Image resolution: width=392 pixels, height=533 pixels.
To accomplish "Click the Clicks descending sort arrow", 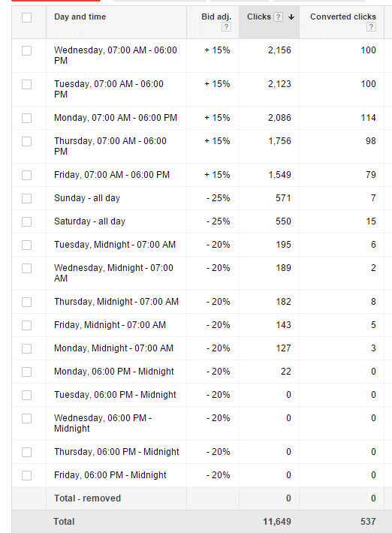I will point(291,17).
